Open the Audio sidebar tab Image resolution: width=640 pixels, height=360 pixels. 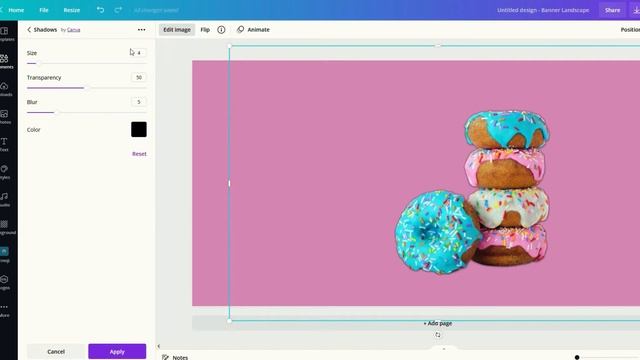5,200
